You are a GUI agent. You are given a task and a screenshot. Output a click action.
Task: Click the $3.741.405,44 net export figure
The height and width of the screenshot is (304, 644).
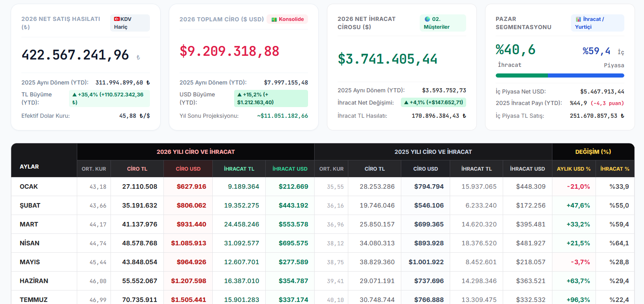pyautogui.click(x=388, y=59)
